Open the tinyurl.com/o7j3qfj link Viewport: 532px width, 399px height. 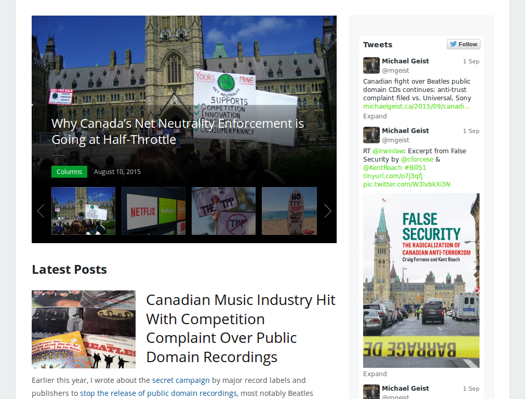(393, 176)
